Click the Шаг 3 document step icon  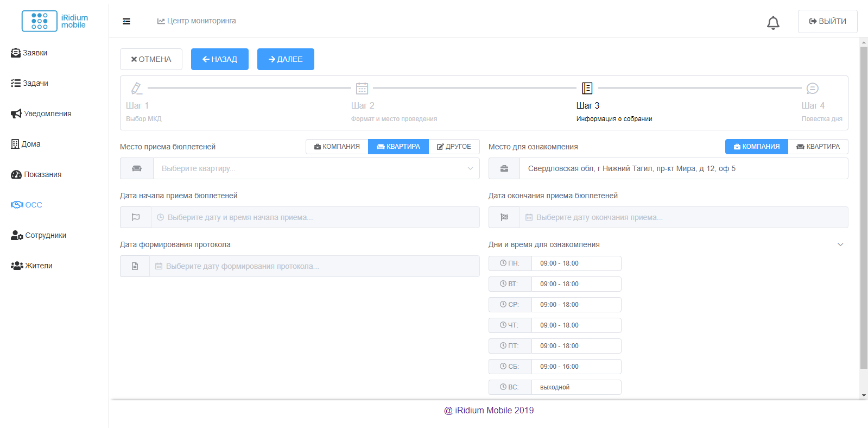coord(587,88)
